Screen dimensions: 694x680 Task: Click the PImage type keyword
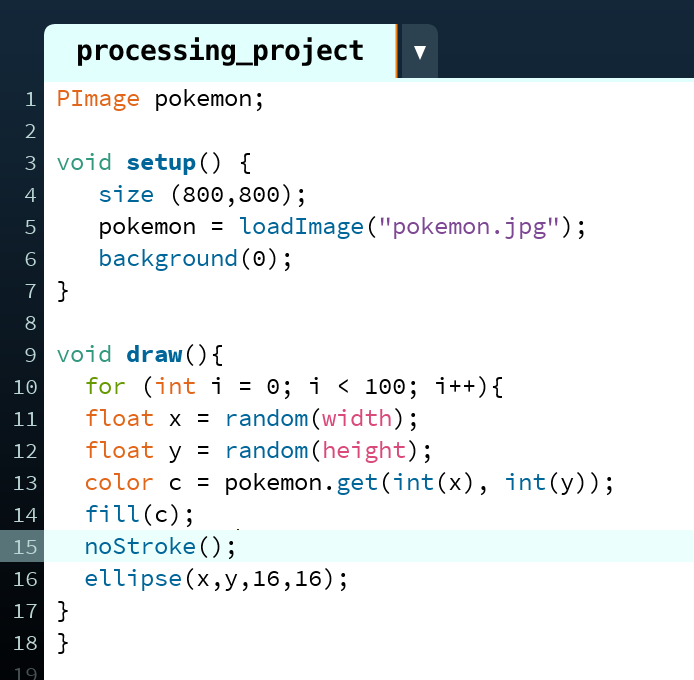(98, 99)
